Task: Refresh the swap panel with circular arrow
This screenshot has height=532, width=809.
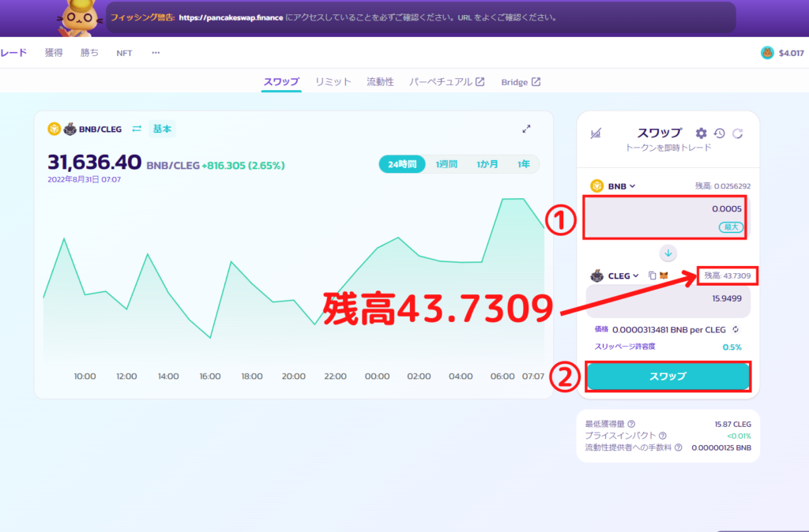Action: [738, 133]
